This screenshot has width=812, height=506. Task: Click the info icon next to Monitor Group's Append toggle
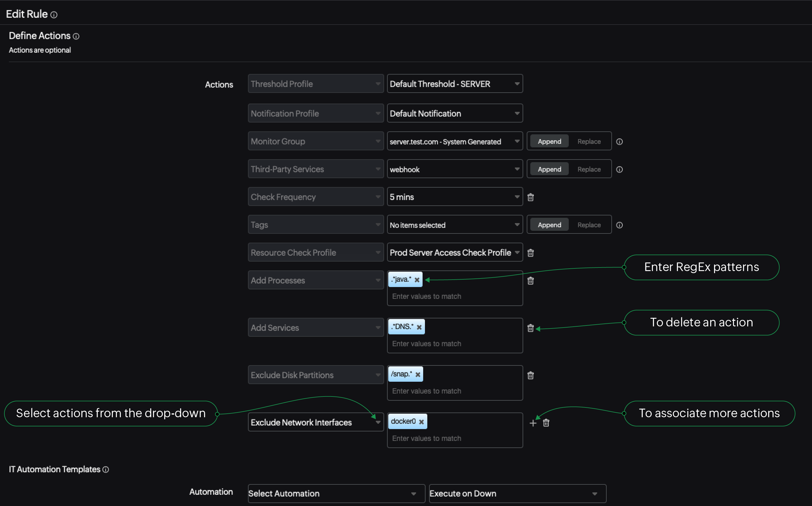click(619, 141)
